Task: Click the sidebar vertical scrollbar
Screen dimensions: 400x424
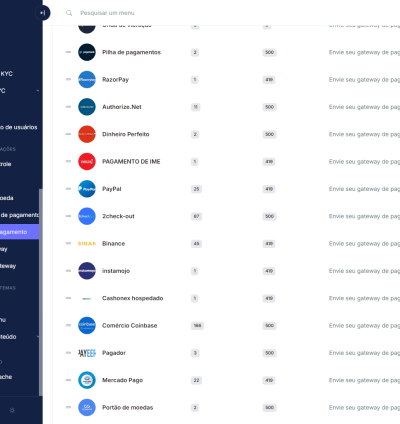Action: point(41,292)
